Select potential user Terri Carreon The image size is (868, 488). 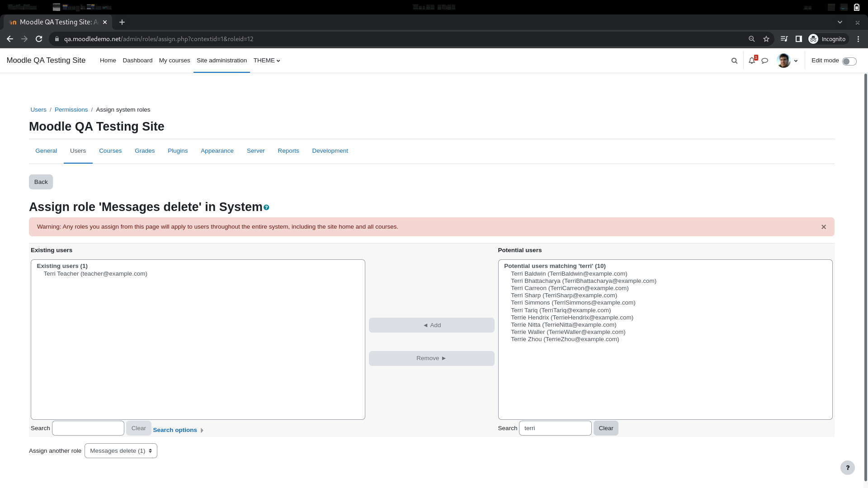pos(570,288)
